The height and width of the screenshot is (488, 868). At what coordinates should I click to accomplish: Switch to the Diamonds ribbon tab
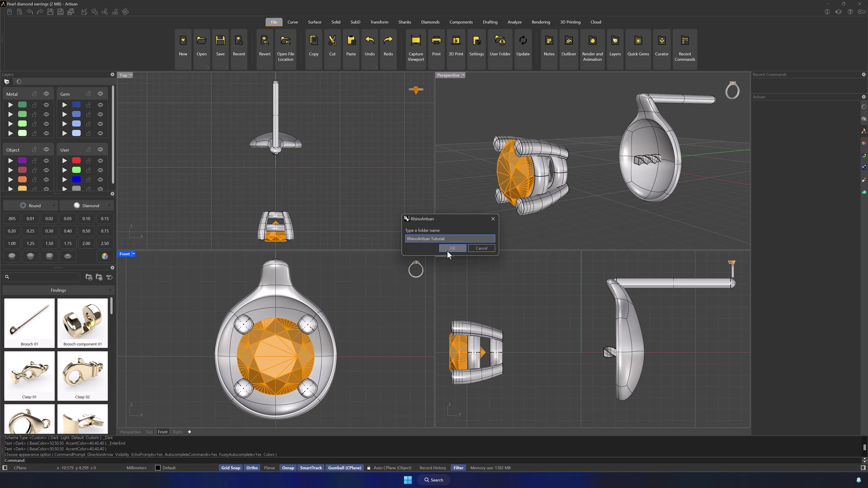(x=430, y=22)
